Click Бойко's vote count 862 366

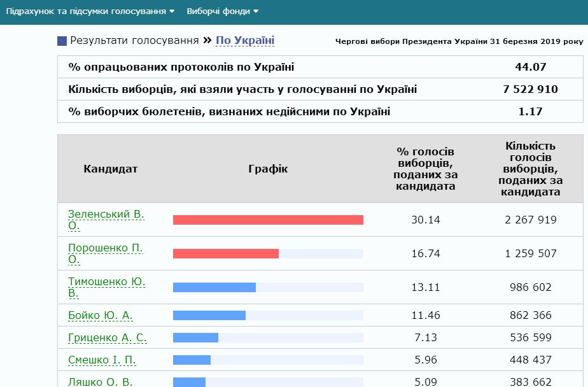click(531, 315)
